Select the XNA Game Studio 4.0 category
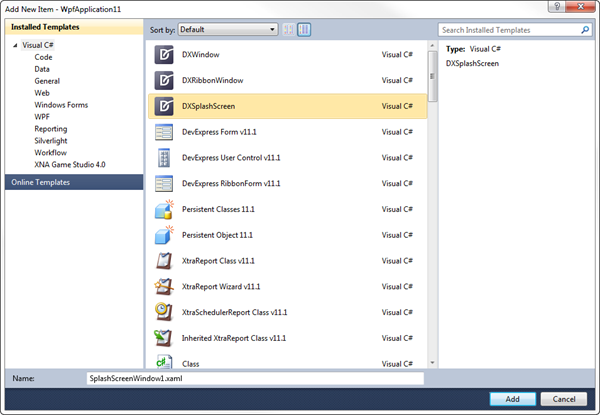Screen dimensions: 600x415 tap(70, 164)
